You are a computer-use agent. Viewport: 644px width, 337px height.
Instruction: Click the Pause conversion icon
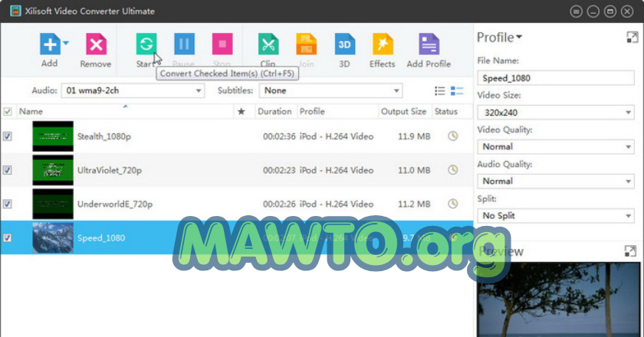tap(184, 44)
